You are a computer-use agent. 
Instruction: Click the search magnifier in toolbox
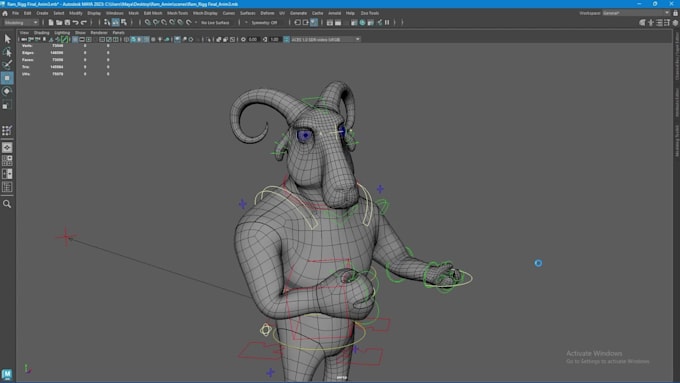click(x=7, y=204)
